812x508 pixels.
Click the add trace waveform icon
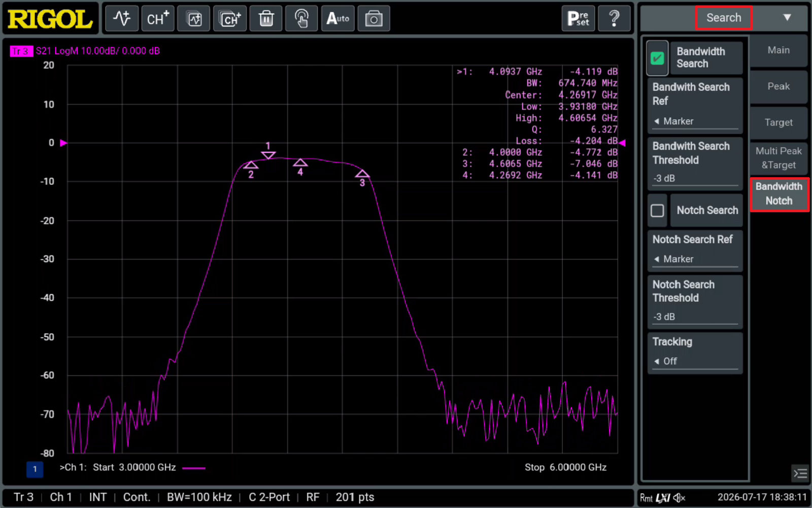(122, 19)
